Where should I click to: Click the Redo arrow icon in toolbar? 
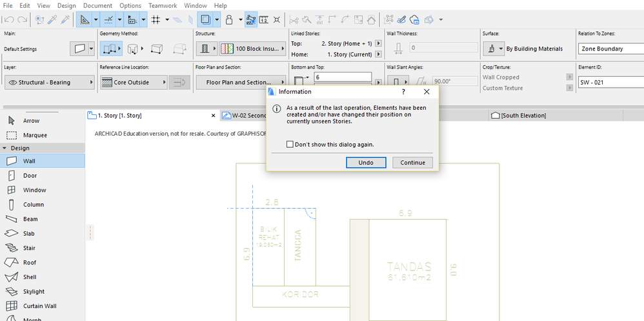coord(22,19)
